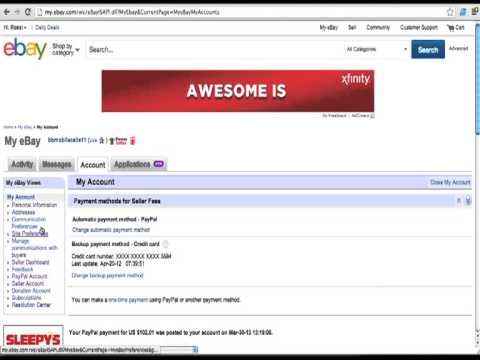Open My eBay in the top menu
Viewport: 480px width, 360px height.
[x=329, y=28]
